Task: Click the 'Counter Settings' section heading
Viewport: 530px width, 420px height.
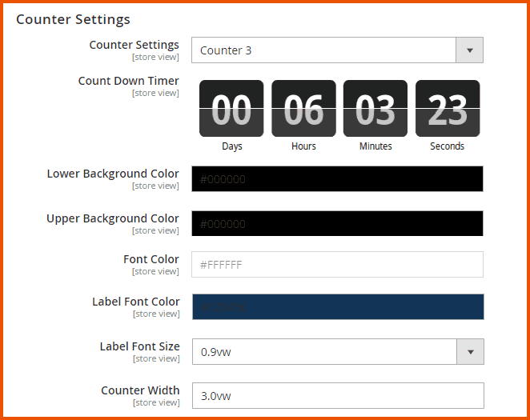Action: [73, 19]
